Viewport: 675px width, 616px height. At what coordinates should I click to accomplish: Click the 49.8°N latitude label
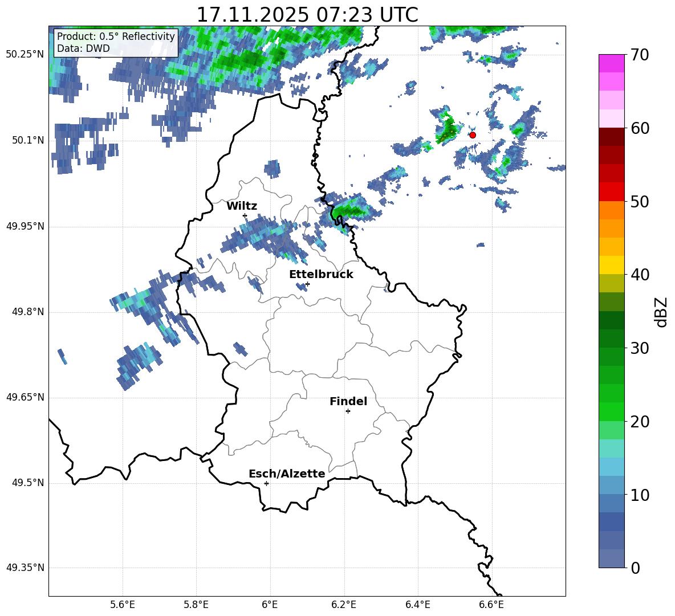[x=29, y=312]
